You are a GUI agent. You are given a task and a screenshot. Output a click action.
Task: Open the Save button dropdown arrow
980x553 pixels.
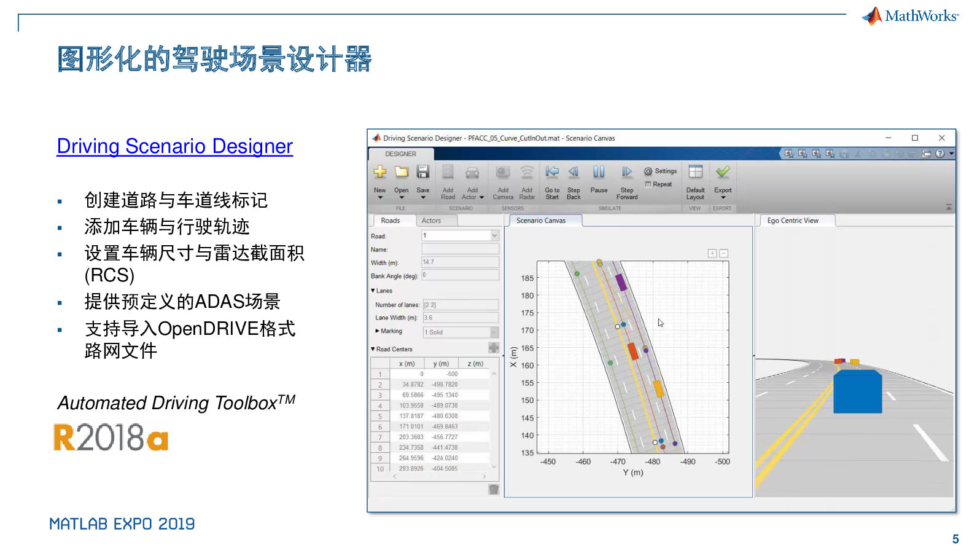click(x=423, y=198)
